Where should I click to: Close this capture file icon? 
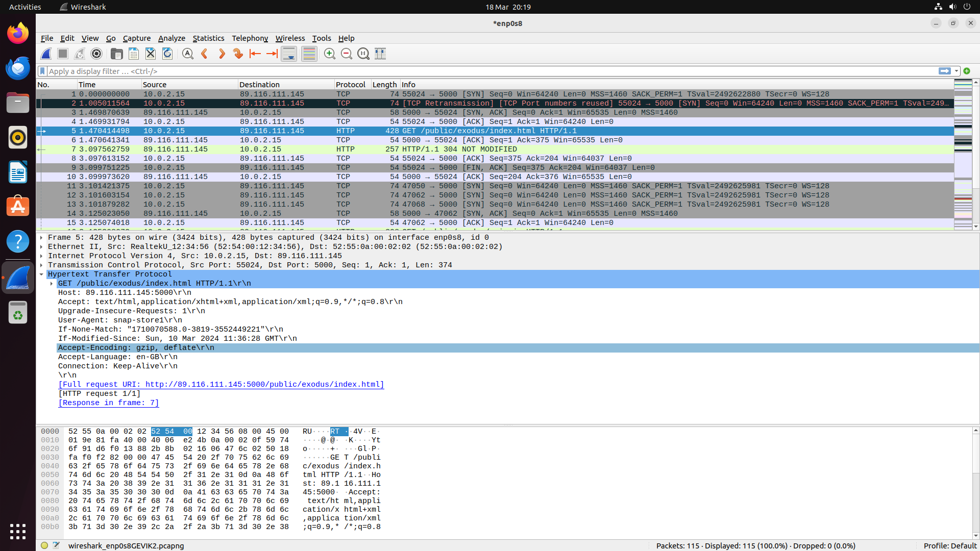(x=151, y=54)
